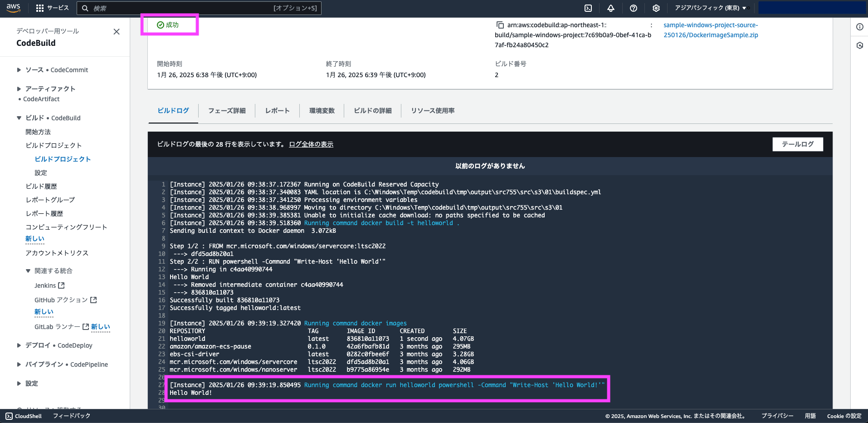Open レポート履歴 in sidebar

44,214
